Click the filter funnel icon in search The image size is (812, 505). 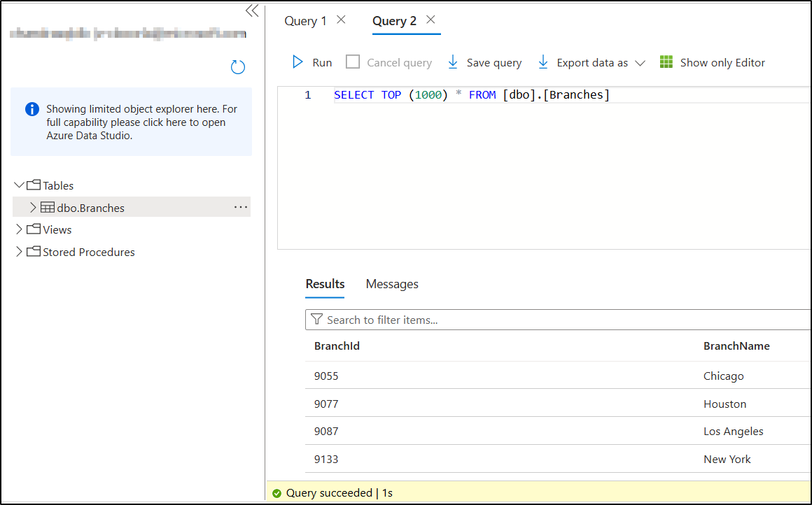[x=316, y=319]
